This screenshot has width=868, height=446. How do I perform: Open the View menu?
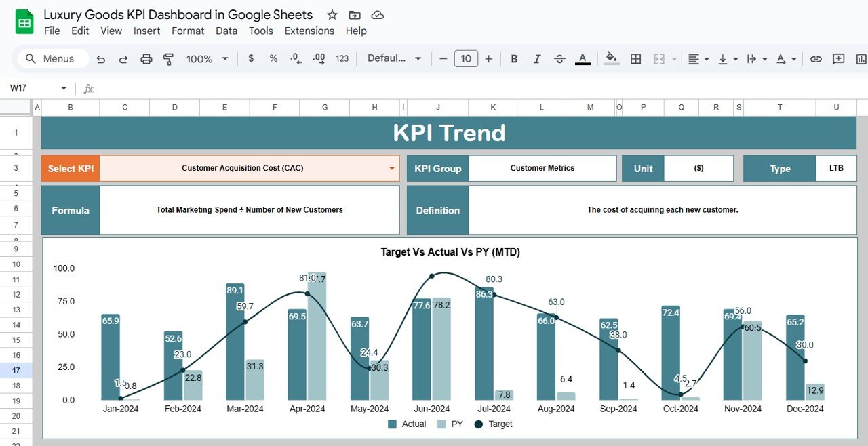tap(111, 31)
